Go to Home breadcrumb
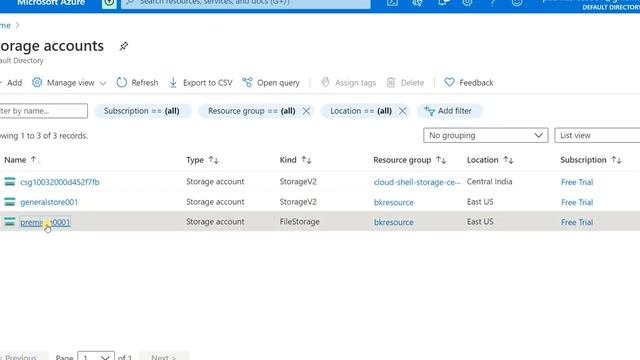 [5, 25]
